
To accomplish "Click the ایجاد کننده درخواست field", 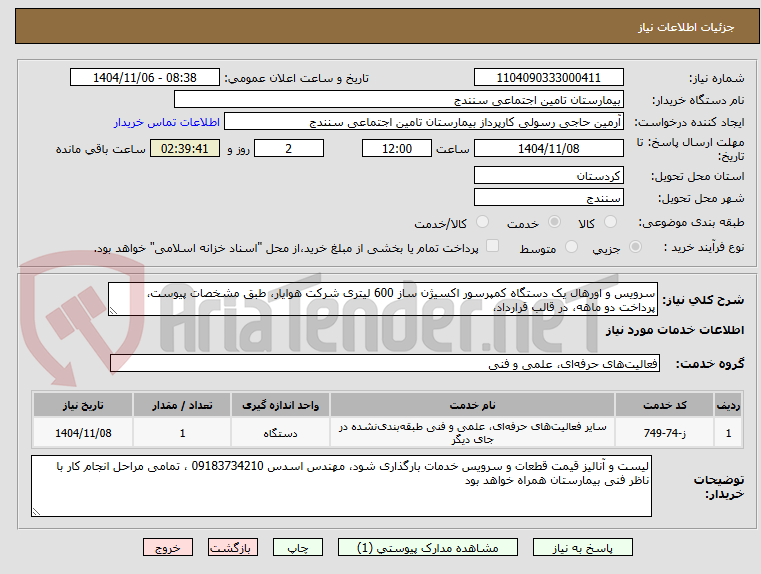I will pos(424,122).
